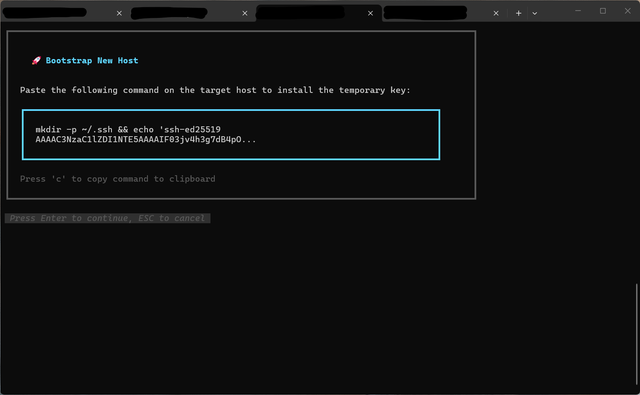This screenshot has width=640, height=395.
Task: Close the terminal window
Action: click(628, 11)
